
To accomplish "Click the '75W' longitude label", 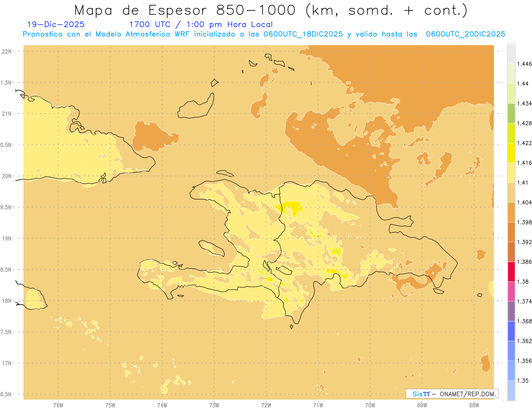I will pyautogui.click(x=110, y=405).
